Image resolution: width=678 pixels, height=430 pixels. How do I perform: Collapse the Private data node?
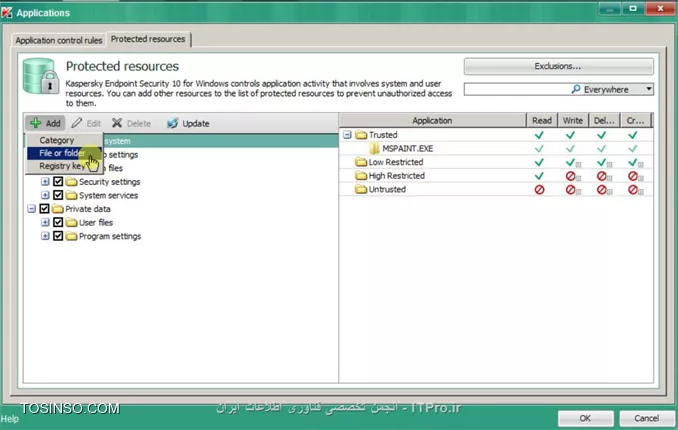pyautogui.click(x=32, y=209)
